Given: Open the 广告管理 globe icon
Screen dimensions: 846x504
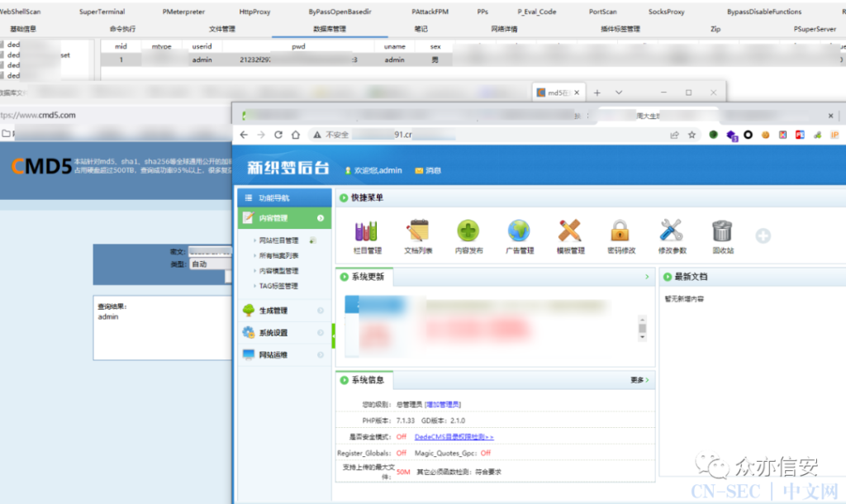Looking at the screenshot, I should click(519, 231).
